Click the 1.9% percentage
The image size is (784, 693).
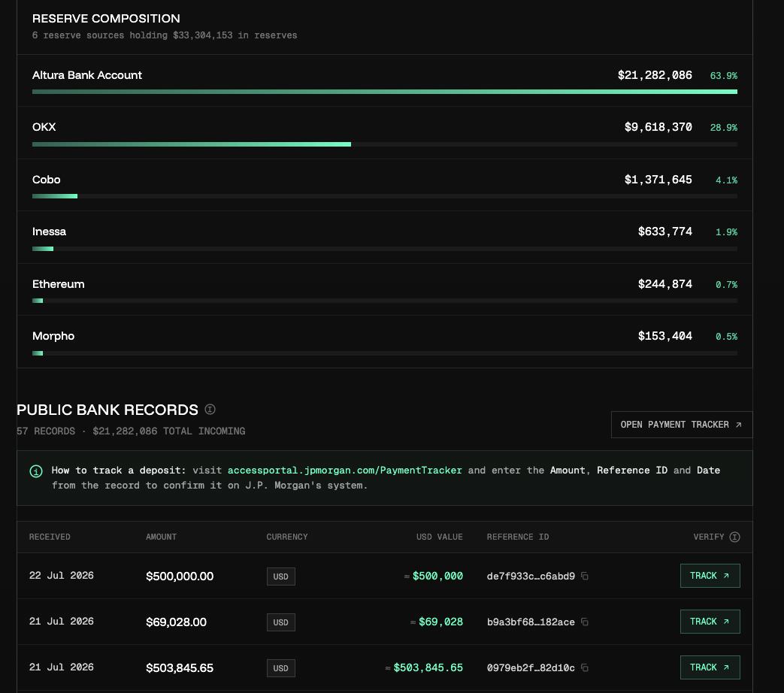pos(727,232)
